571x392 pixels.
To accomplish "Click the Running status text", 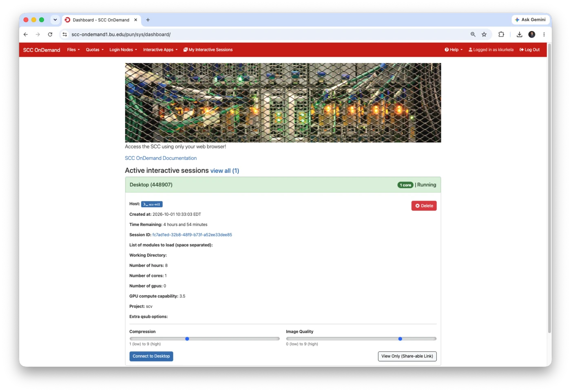I will click(x=427, y=185).
